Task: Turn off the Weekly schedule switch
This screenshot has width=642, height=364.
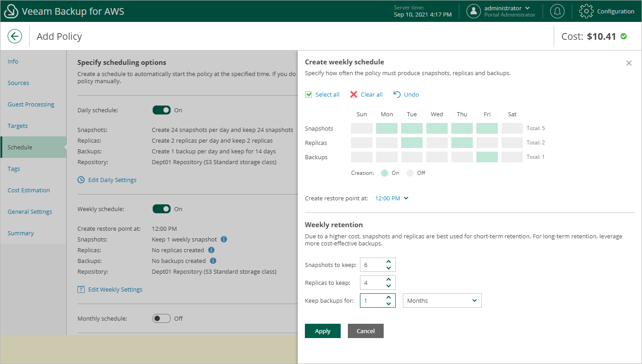Action: pyautogui.click(x=162, y=209)
